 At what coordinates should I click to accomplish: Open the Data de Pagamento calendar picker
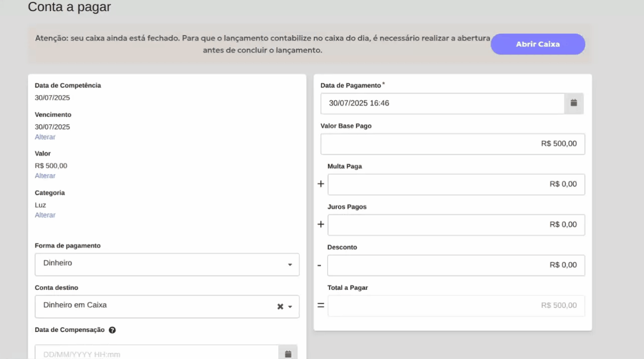pyautogui.click(x=574, y=103)
